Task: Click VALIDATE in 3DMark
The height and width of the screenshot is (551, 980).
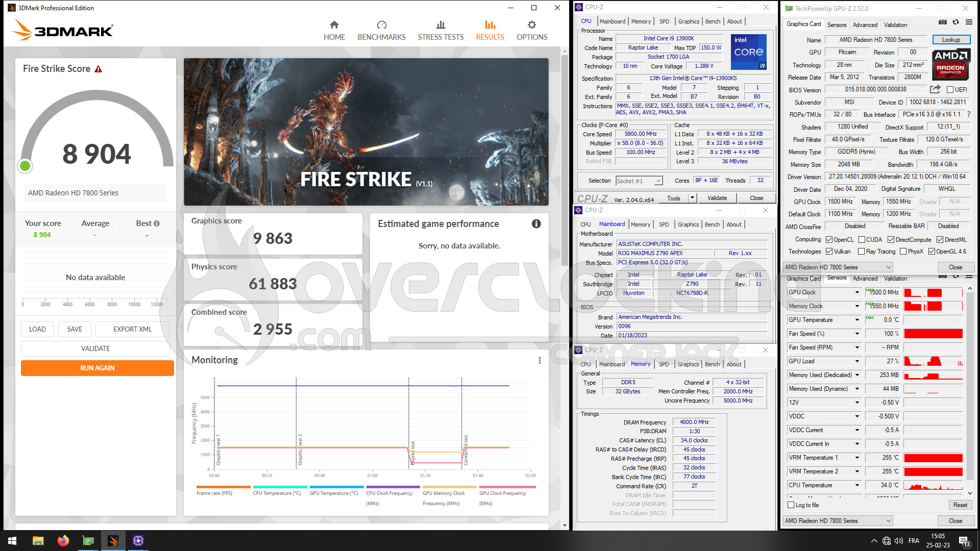Action: (x=95, y=348)
